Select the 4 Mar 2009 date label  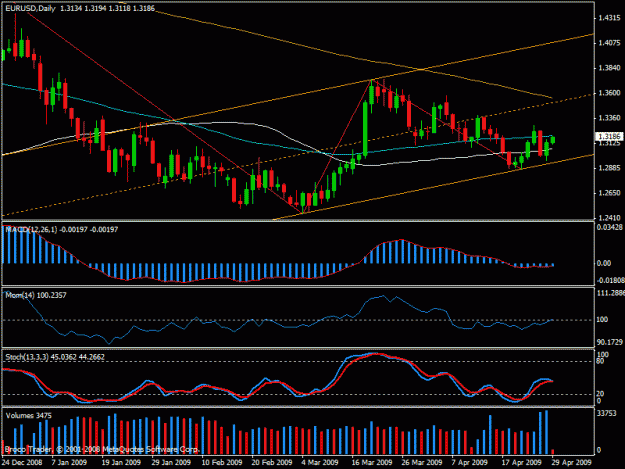pos(320,462)
